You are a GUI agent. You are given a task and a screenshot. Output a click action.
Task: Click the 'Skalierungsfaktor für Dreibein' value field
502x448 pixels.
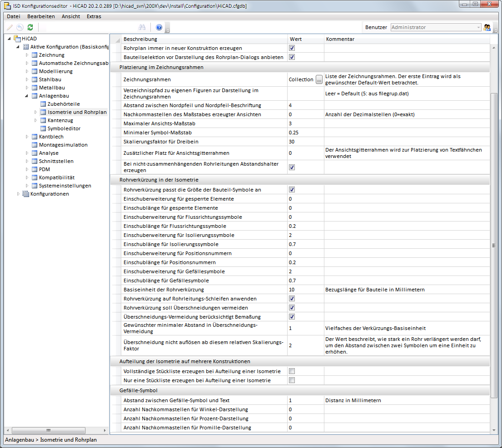(305, 142)
